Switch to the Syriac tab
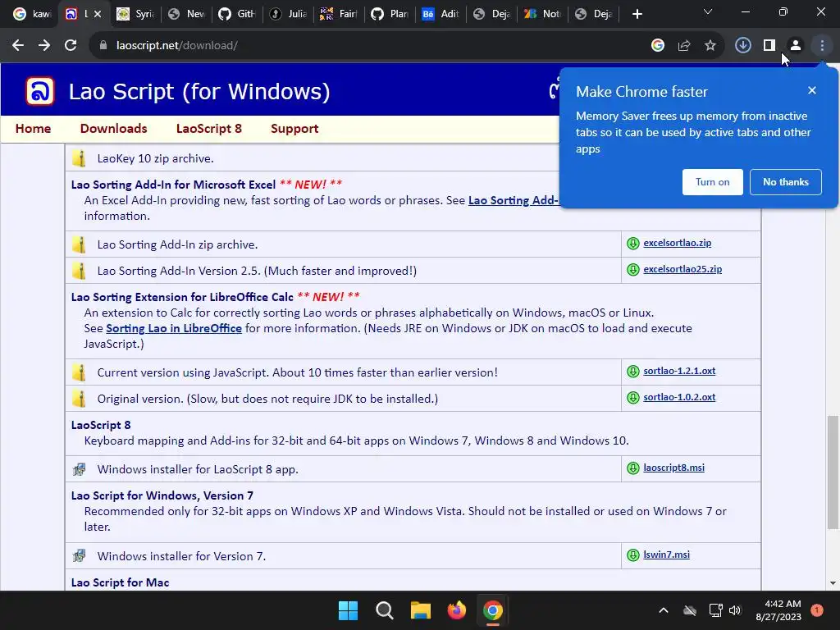 (x=135, y=14)
